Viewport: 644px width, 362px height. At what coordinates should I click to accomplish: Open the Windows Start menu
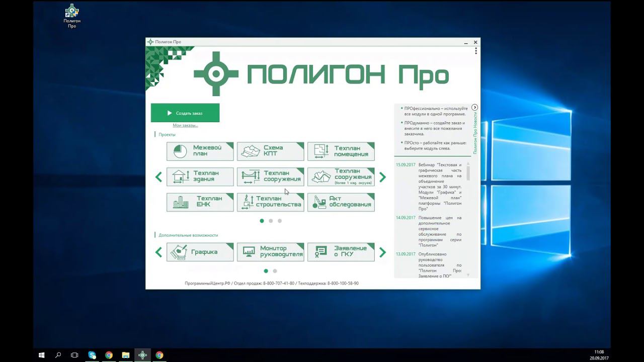coord(42,355)
